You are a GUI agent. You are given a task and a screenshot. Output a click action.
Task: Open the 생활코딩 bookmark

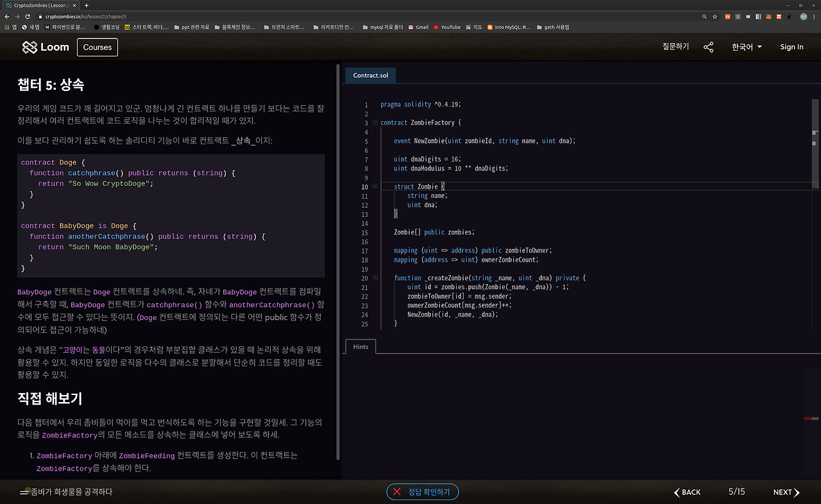point(106,28)
